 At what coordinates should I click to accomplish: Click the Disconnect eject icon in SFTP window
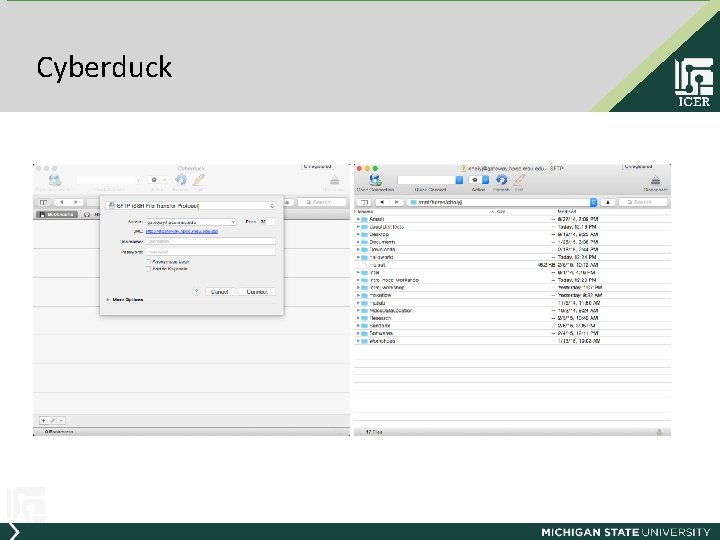coord(655,180)
